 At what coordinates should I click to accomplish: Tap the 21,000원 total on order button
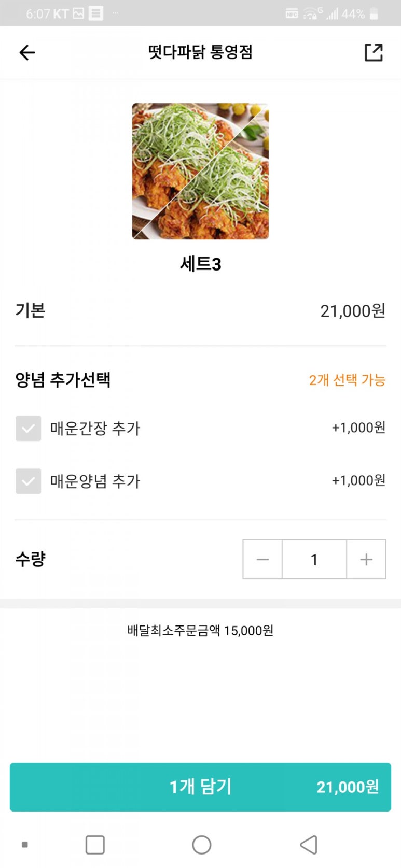tap(348, 787)
